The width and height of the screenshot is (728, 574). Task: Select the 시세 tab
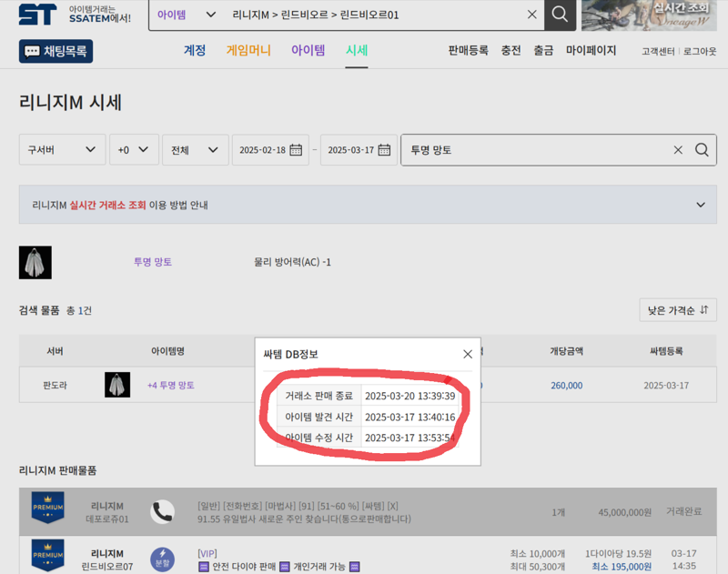357,50
